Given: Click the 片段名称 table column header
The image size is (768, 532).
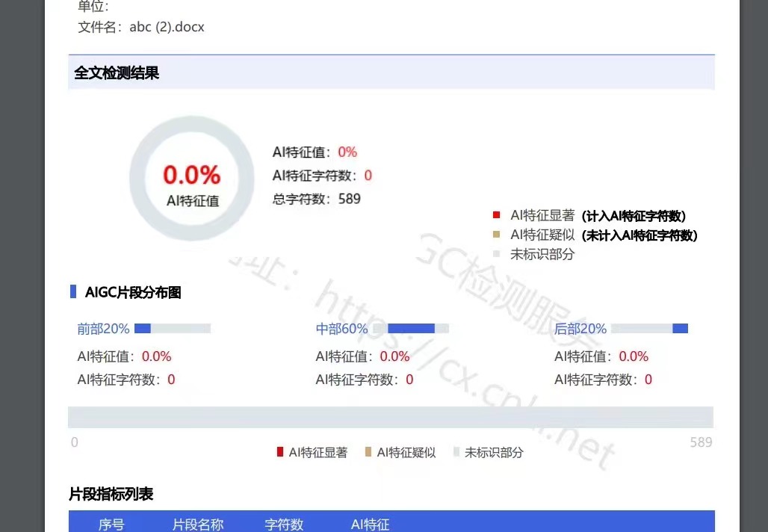Looking at the screenshot, I should (x=198, y=525).
